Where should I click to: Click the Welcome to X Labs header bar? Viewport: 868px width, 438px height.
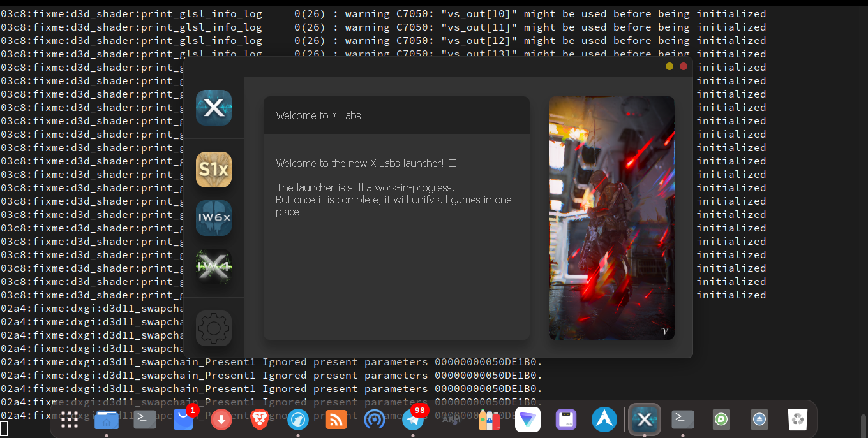click(396, 115)
